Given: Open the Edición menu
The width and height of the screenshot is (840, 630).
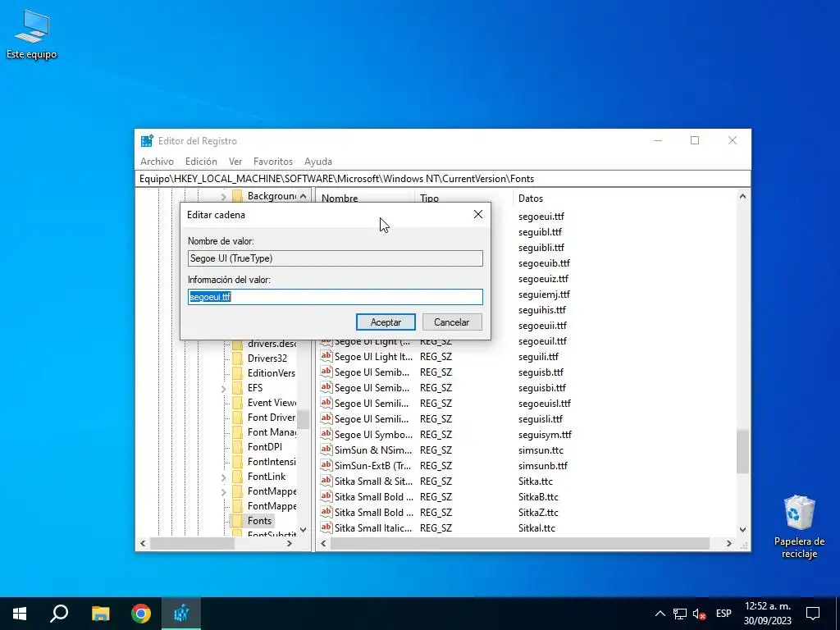Looking at the screenshot, I should click(201, 162).
